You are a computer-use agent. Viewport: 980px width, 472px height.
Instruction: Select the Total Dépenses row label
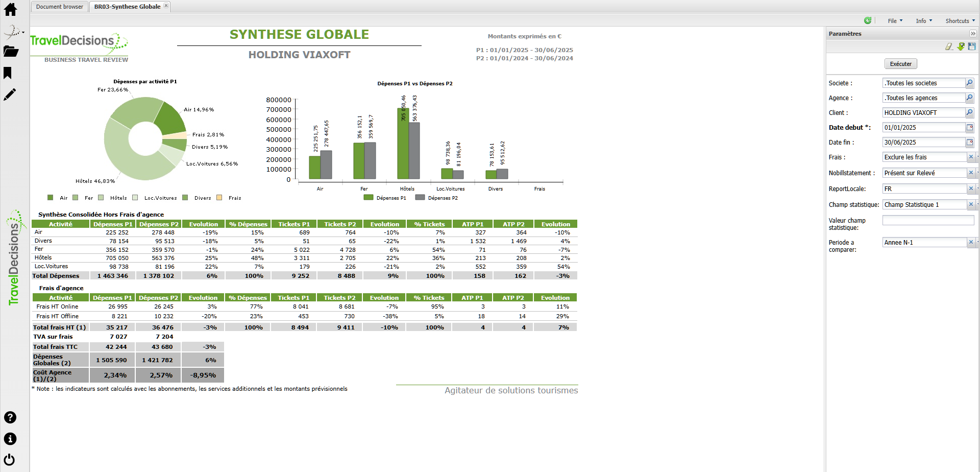pos(56,275)
